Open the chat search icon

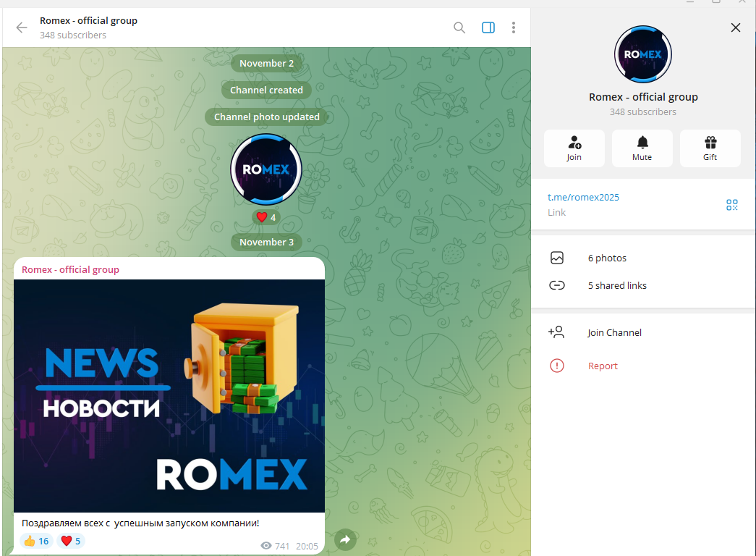459,27
